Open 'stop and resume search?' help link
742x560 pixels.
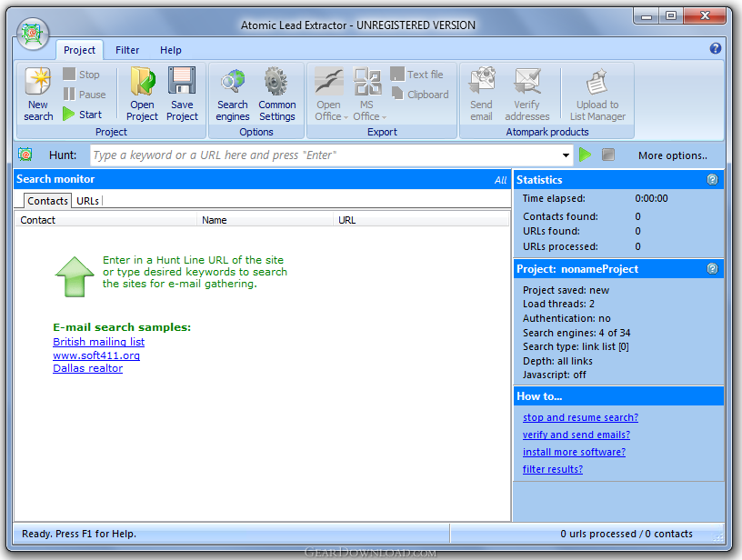[580, 417]
